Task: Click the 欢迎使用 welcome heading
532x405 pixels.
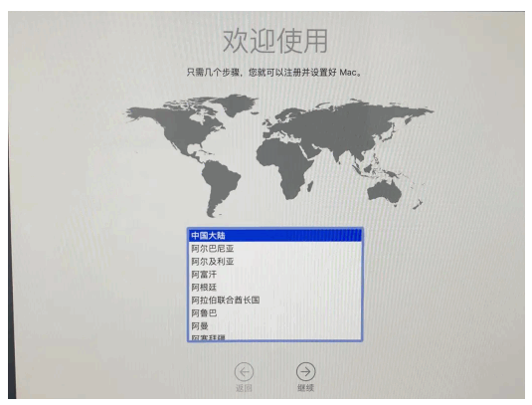Action: click(275, 41)
